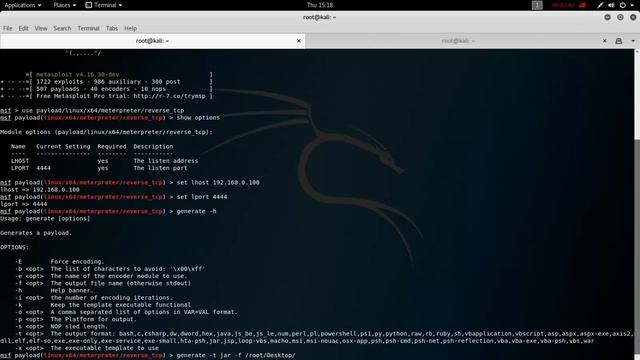640x360 pixels.
Task: Click workspace indicator number 1
Action: point(537,5)
